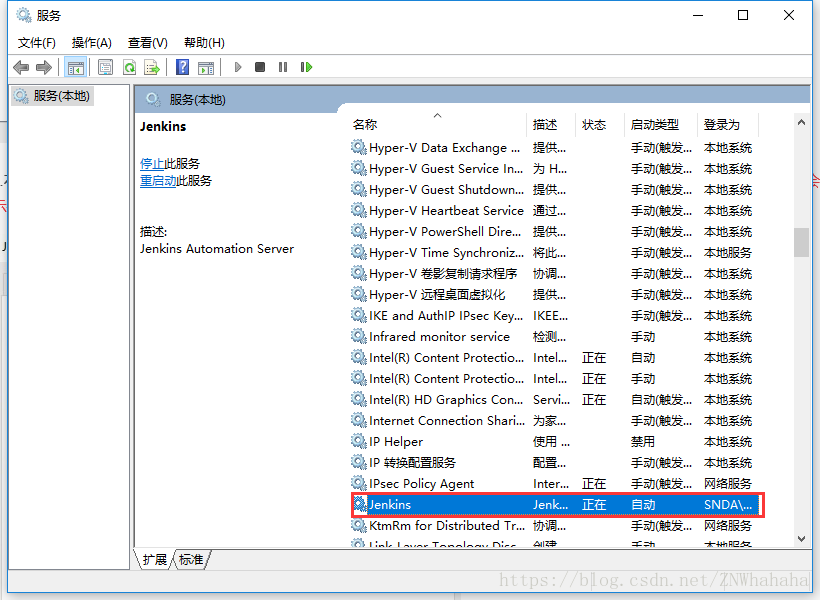
Task: Open the 查看(V) menu
Action: 147,42
